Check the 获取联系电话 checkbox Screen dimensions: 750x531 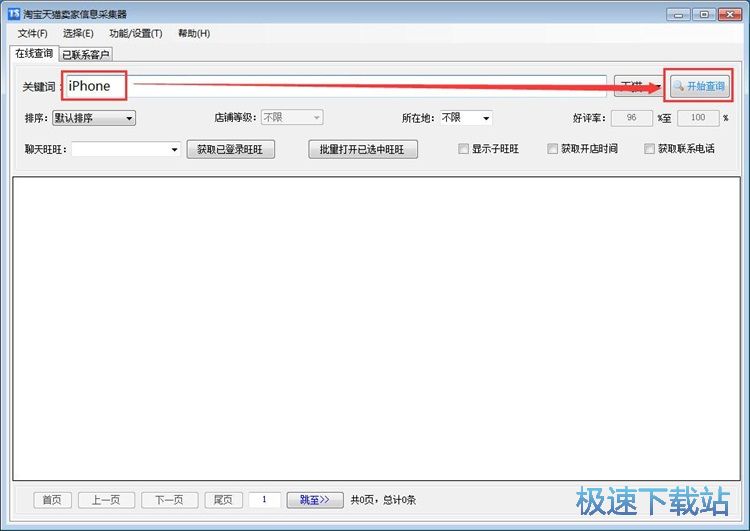tap(649, 149)
